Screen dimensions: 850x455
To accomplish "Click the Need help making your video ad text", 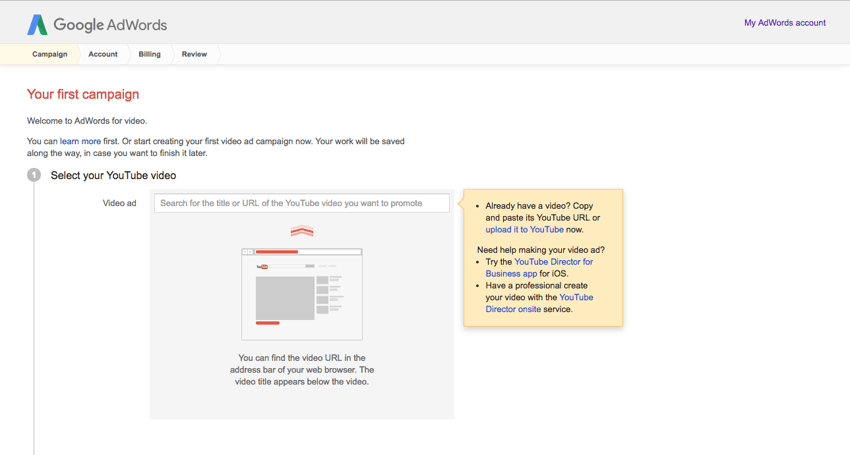I will 540,249.
